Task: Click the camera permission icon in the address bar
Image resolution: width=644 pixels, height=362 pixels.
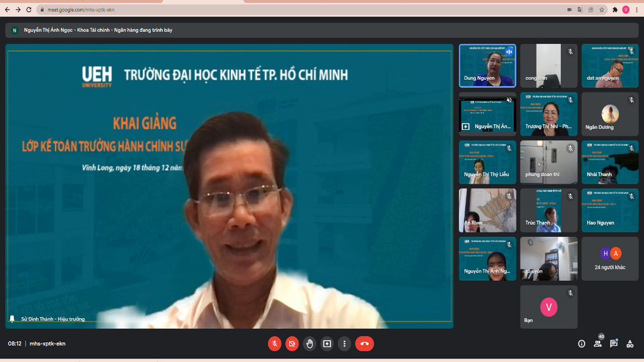Action: point(570,10)
